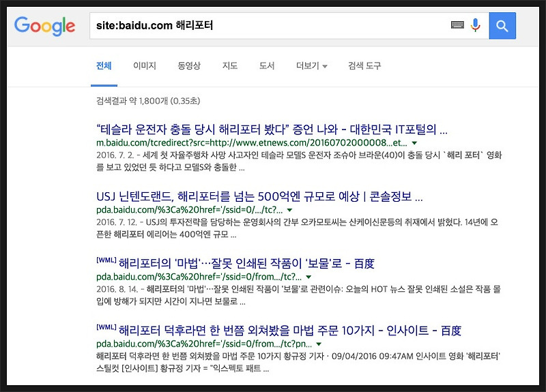Open the 도서 tab
This screenshot has height=392, width=546.
267,65
